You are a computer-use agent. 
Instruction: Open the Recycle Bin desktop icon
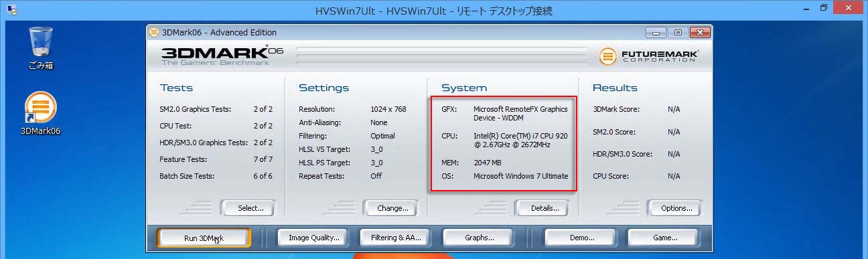point(41,48)
